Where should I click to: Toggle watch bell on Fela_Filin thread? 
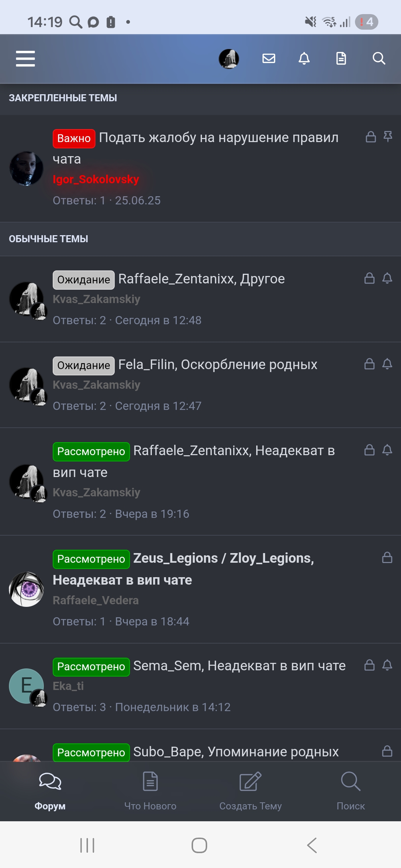(387, 364)
